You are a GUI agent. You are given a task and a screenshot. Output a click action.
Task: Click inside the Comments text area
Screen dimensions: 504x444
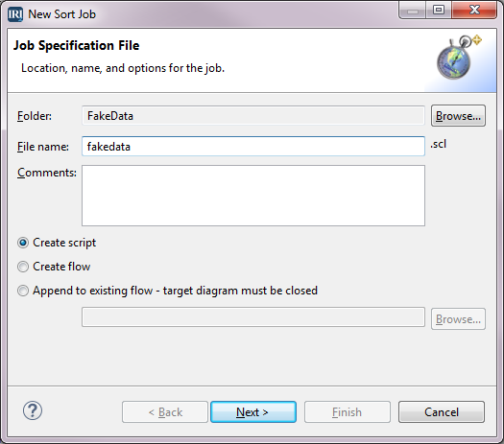253,196
